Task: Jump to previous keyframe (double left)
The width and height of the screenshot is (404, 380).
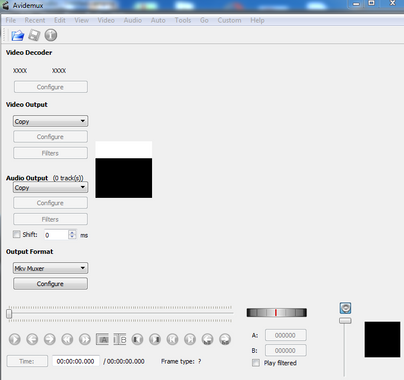Action: tap(67, 339)
